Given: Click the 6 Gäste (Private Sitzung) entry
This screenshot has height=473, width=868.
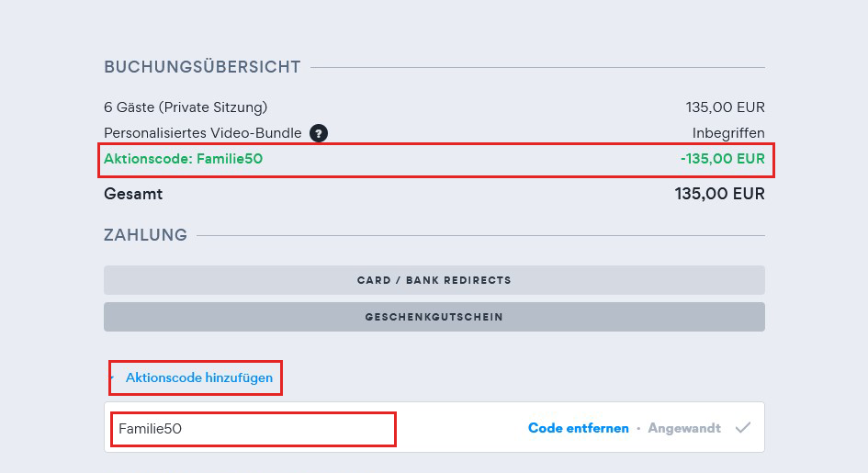Looking at the screenshot, I should point(186,107).
